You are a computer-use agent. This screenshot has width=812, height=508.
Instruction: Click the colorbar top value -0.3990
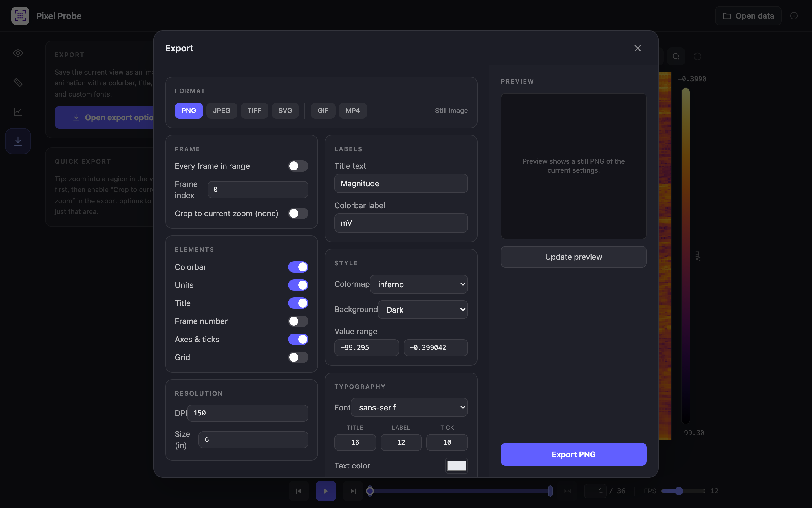(x=692, y=79)
